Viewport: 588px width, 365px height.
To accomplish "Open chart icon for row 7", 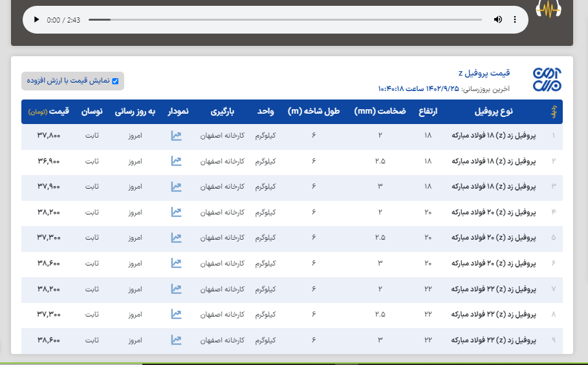I will pyautogui.click(x=176, y=289).
